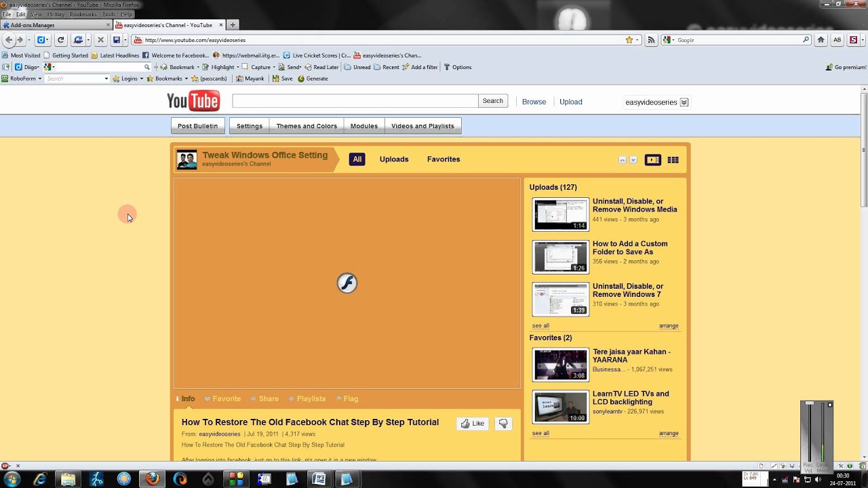Image resolution: width=868 pixels, height=488 pixels.
Task: Open the Bookmarks menu in the menu bar
Action: (83, 14)
